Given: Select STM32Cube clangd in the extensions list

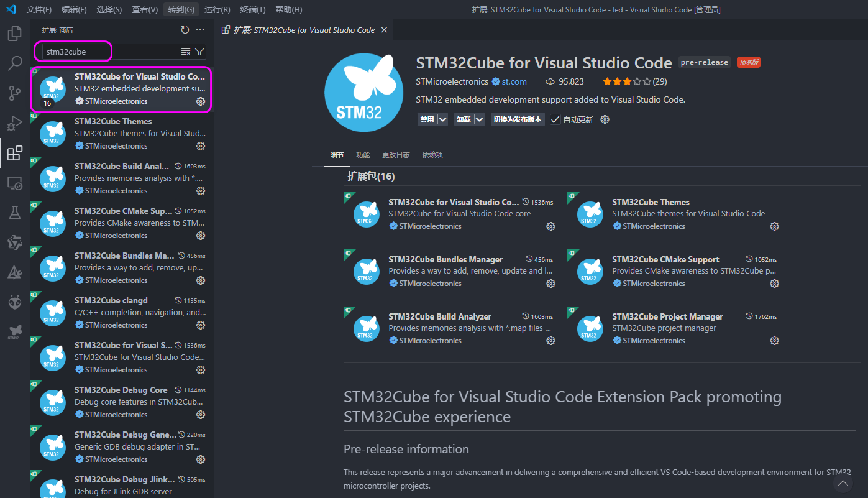Looking at the screenshot, I should point(122,313).
